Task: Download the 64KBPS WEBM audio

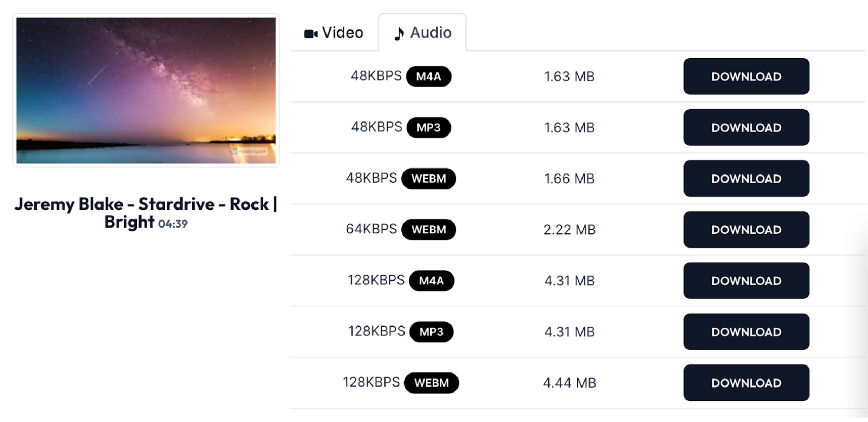Action: point(746,229)
